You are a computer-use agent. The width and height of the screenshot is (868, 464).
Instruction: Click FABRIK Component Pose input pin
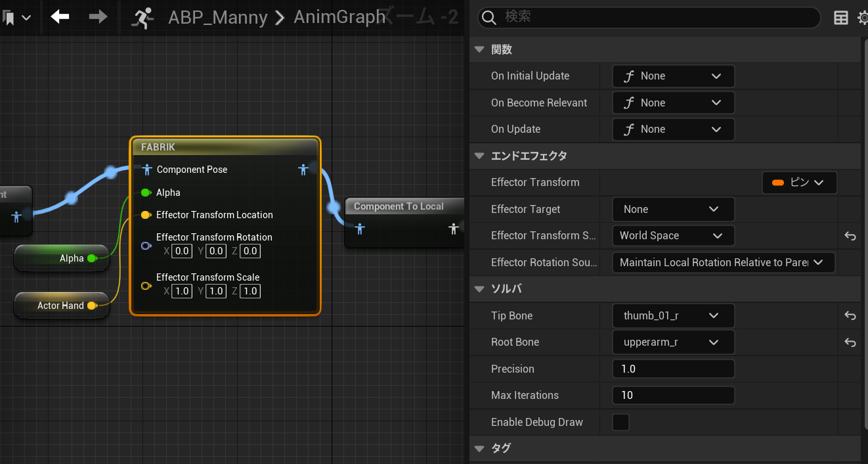(147, 170)
